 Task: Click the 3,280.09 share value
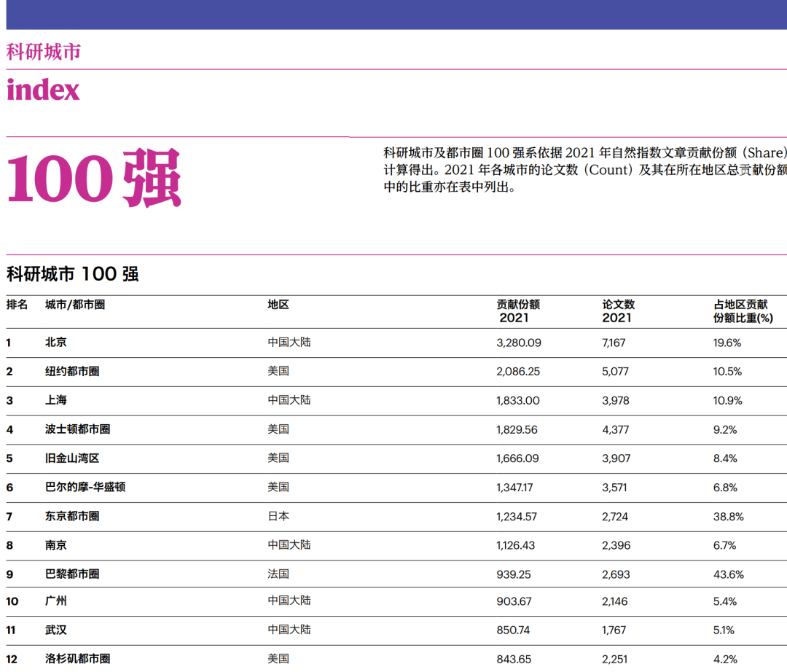click(519, 342)
